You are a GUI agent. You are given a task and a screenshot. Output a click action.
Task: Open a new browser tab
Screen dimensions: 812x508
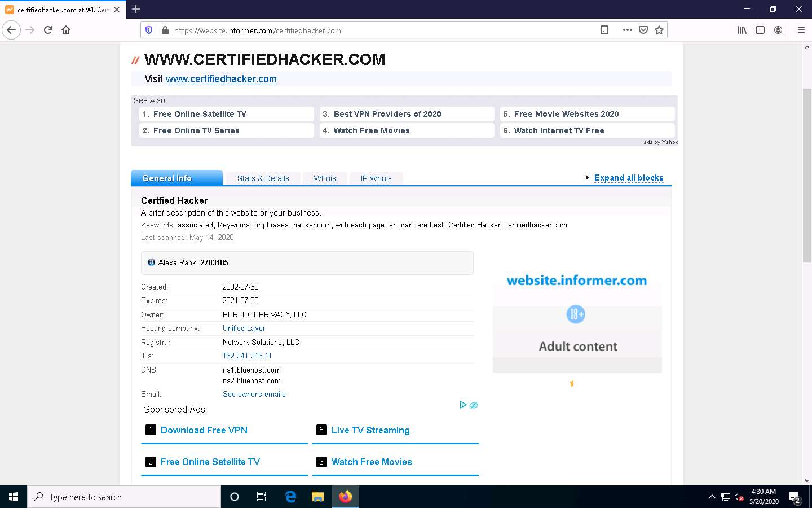click(x=136, y=9)
